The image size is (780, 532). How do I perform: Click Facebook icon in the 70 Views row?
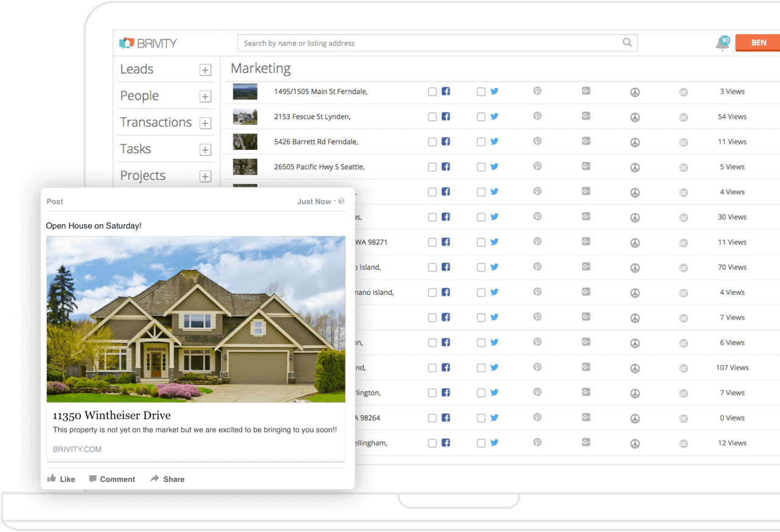[445, 267]
